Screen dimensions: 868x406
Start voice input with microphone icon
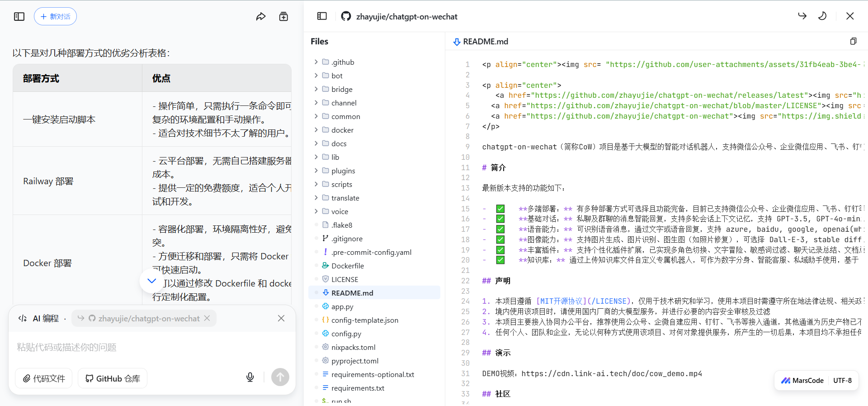[250, 377]
